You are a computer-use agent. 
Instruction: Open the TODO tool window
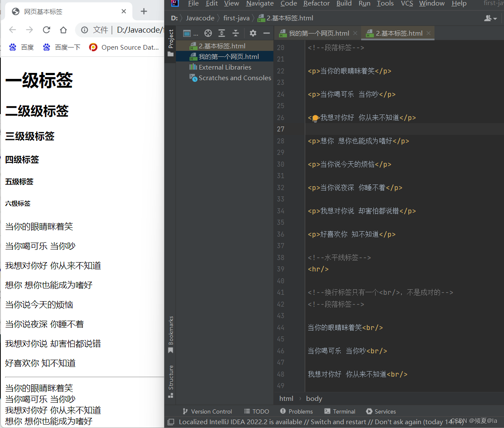(256, 411)
